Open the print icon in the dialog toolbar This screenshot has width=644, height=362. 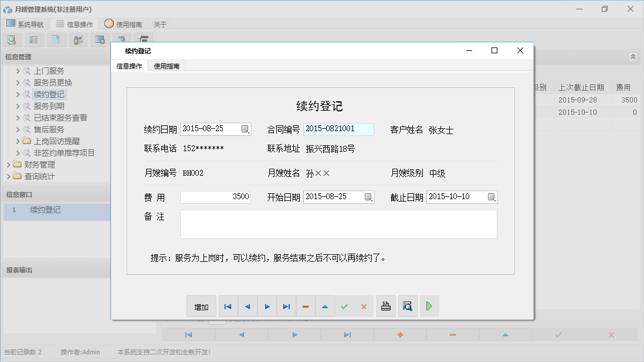coord(386,306)
